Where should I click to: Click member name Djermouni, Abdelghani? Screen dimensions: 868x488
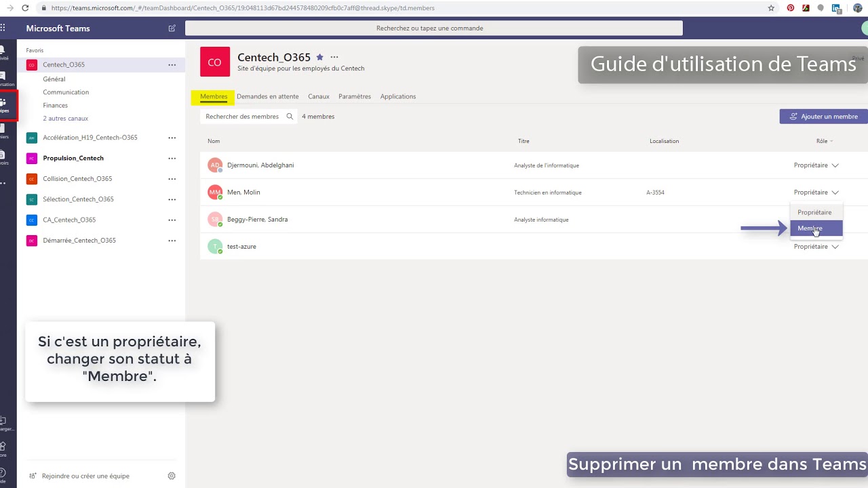click(x=260, y=165)
